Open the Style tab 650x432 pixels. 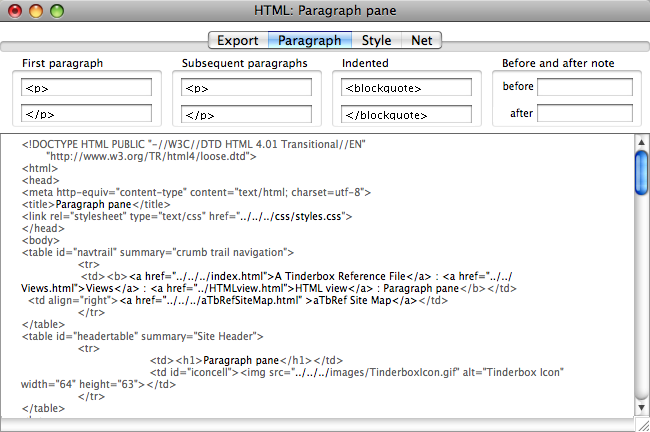(x=376, y=40)
